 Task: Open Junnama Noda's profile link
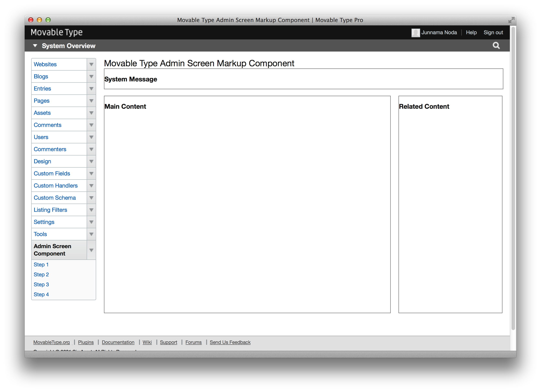click(x=439, y=33)
